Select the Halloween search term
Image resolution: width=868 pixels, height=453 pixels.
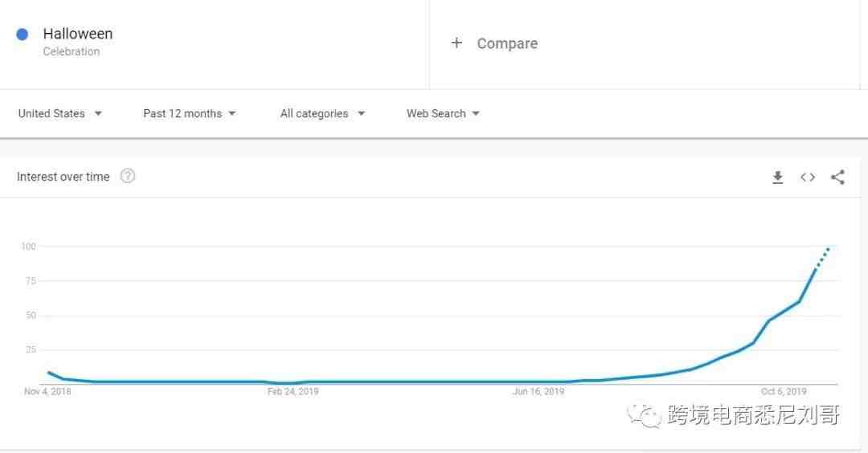click(x=78, y=34)
